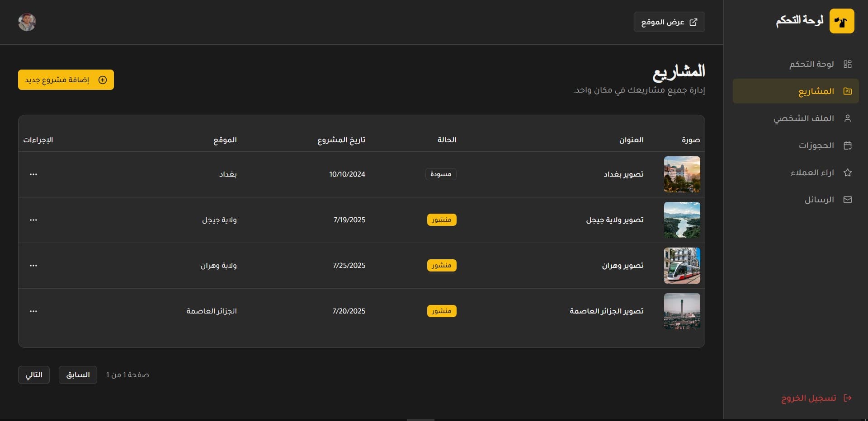This screenshot has width=868, height=421.
Task: Click the منشور status badge on تصوير ولاية جيجل
Action: point(442,220)
